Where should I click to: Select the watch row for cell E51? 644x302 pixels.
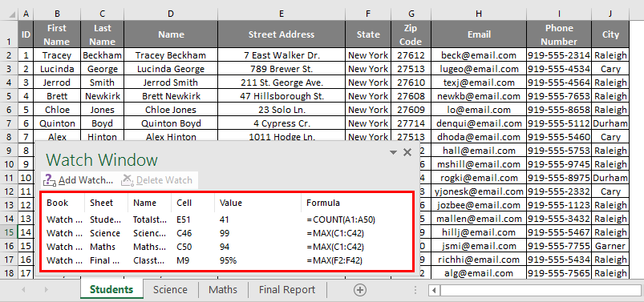click(227, 219)
